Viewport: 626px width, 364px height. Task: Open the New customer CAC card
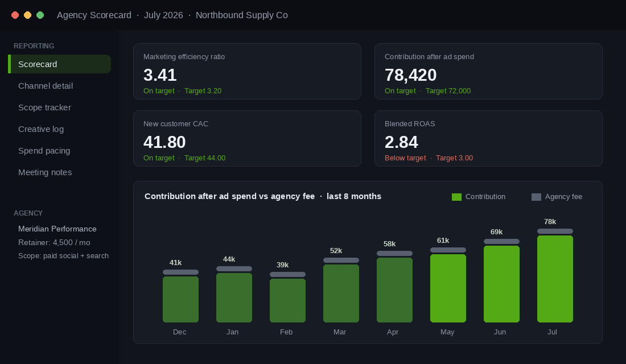point(247,139)
